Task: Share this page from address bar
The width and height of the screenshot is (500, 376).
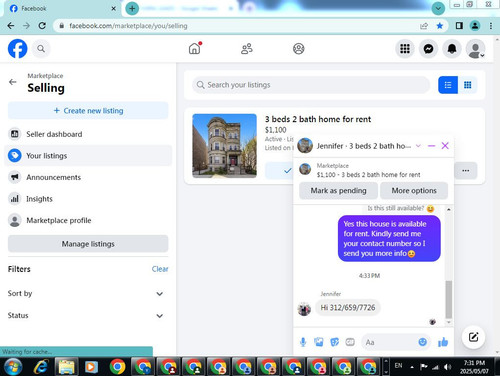Action: coord(424,26)
